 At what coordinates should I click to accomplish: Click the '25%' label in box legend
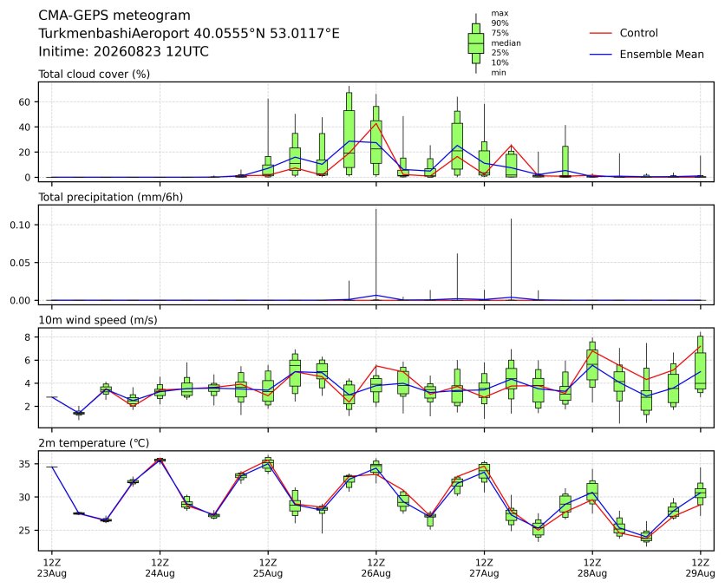[x=500, y=53]
